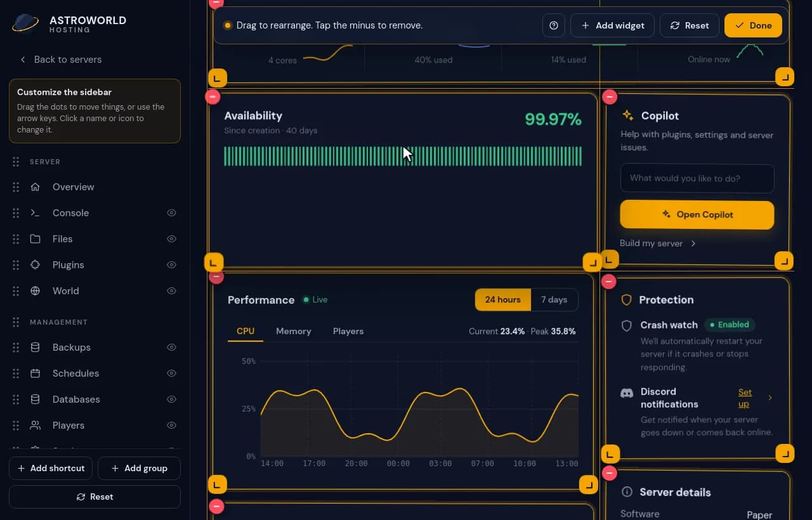
Task: Toggle visibility eye for Console
Action: coord(171,213)
